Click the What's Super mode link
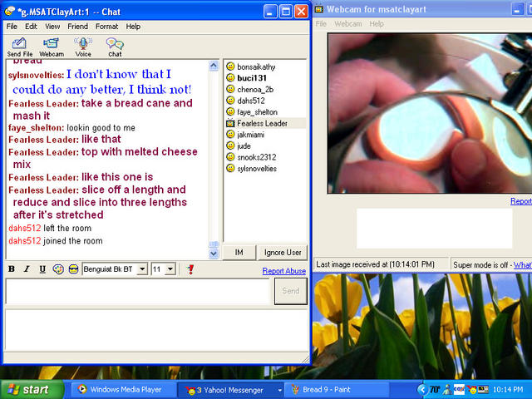The image size is (532, 399). [523, 265]
